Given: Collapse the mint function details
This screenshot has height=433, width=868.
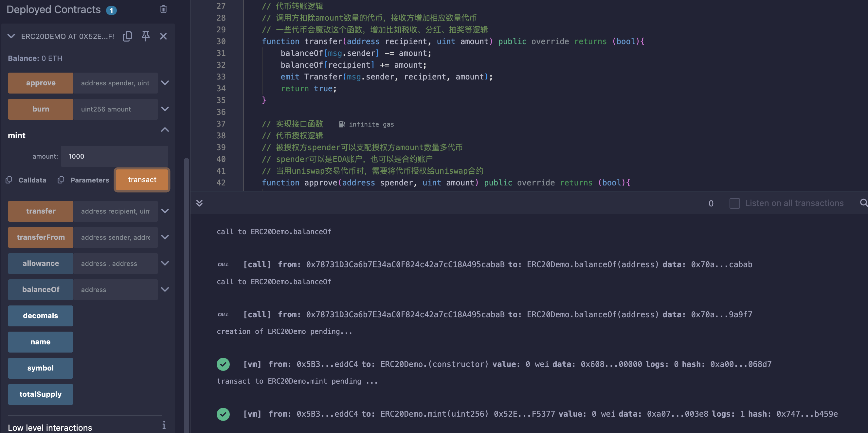Looking at the screenshot, I should tap(165, 130).
